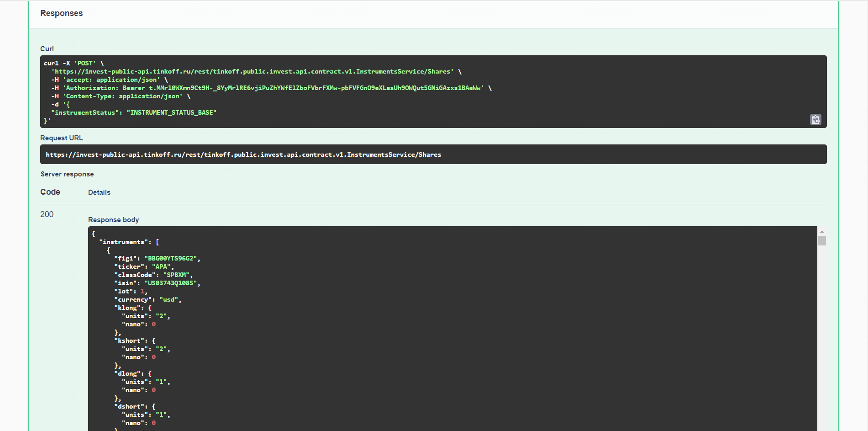Click the Authorization Bearer header line

[x=273, y=88]
